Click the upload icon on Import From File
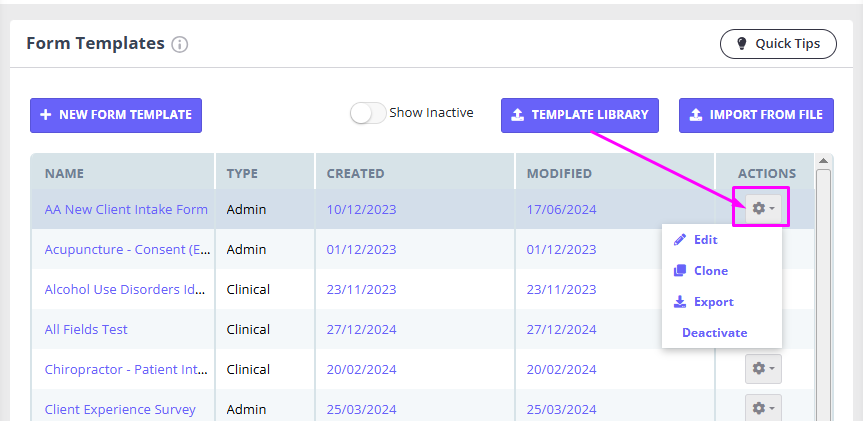 696,114
